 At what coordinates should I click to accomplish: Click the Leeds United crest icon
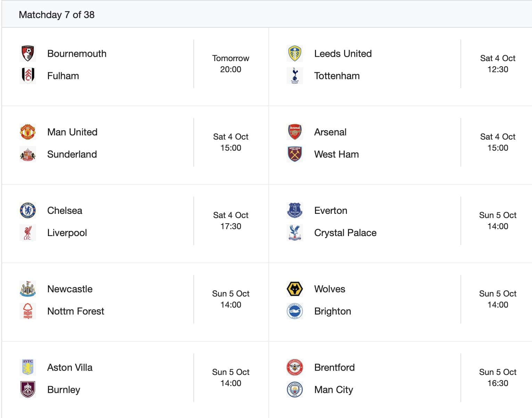point(295,53)
